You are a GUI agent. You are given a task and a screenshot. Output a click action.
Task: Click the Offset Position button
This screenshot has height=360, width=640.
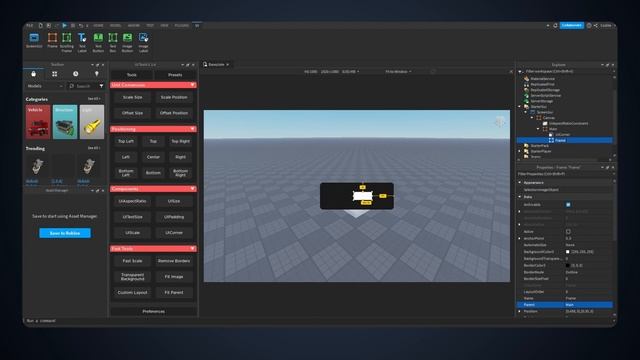[174, 113]
